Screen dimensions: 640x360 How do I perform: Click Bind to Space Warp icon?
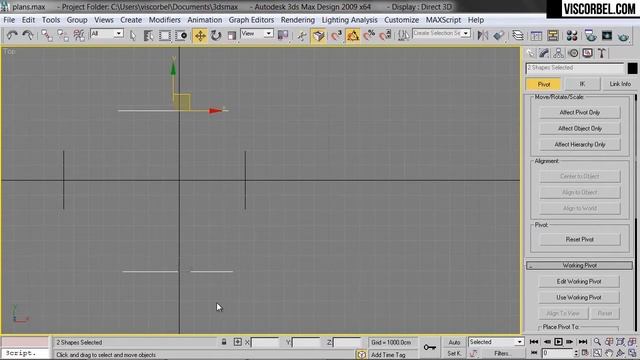79,36
